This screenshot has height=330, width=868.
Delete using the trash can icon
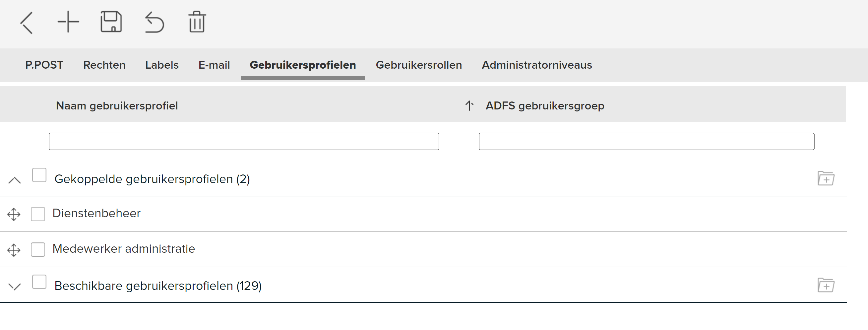point(197,22)
